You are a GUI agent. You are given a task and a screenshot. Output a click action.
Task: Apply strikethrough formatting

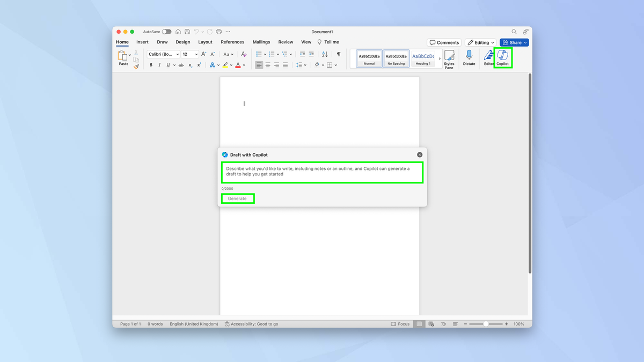181,64
